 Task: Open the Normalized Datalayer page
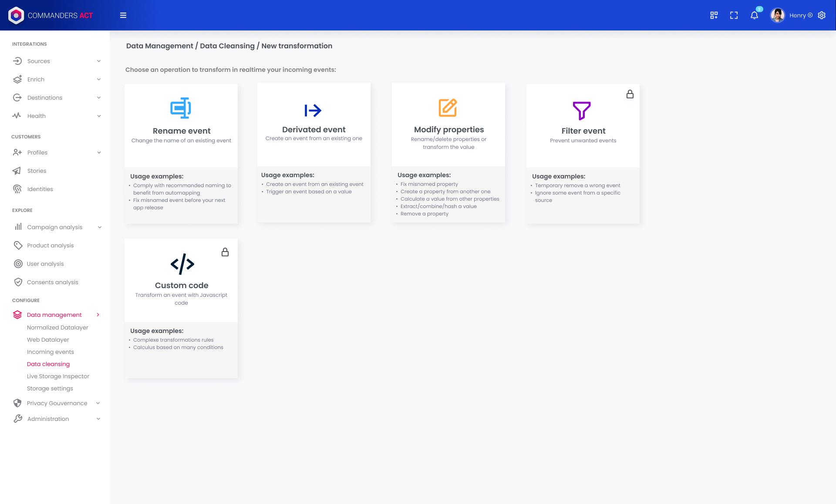(57, 327)
